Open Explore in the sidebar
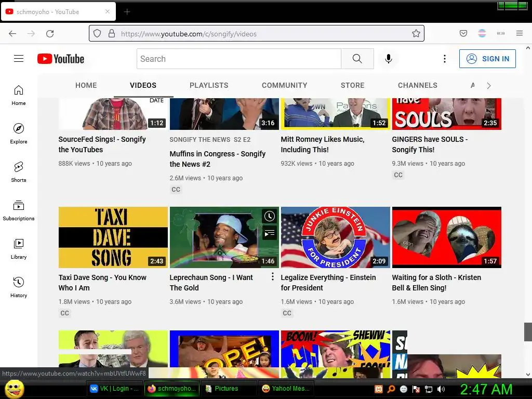Image resolution: width=532 pixels, height=399 pixels. 19,134
